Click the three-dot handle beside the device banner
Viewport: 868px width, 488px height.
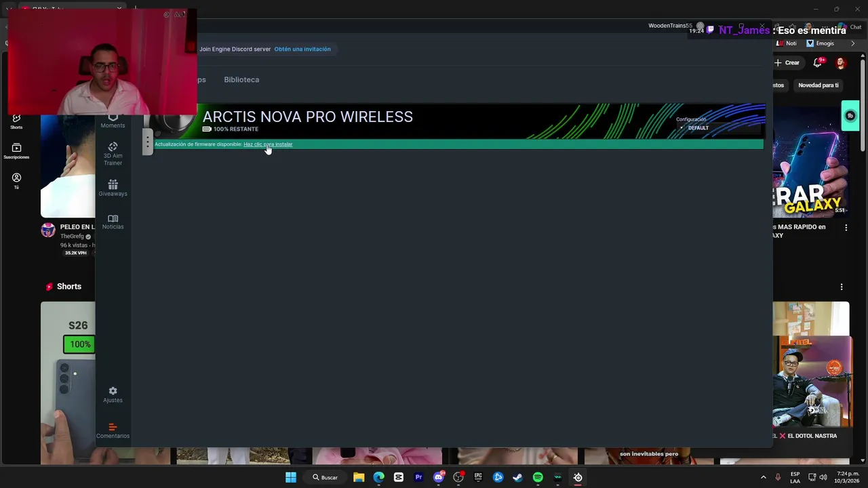pyautogui.click(x=147, y=142)
